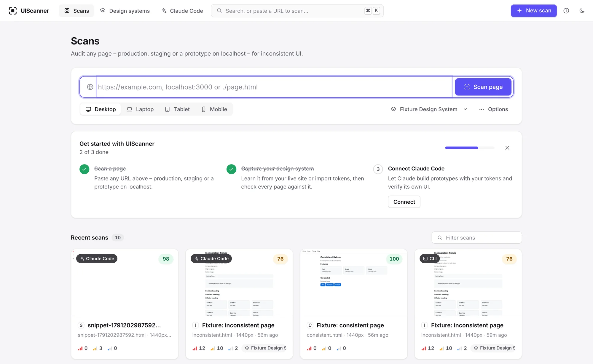Viewport: 593px width, 364px height.
Task: Click the ⌘K shortcut hint in search bar
Action: (x=372, y=11)
